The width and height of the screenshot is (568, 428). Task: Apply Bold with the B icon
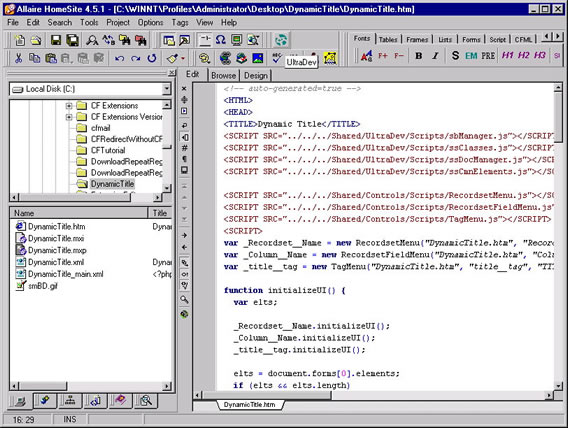419,56
